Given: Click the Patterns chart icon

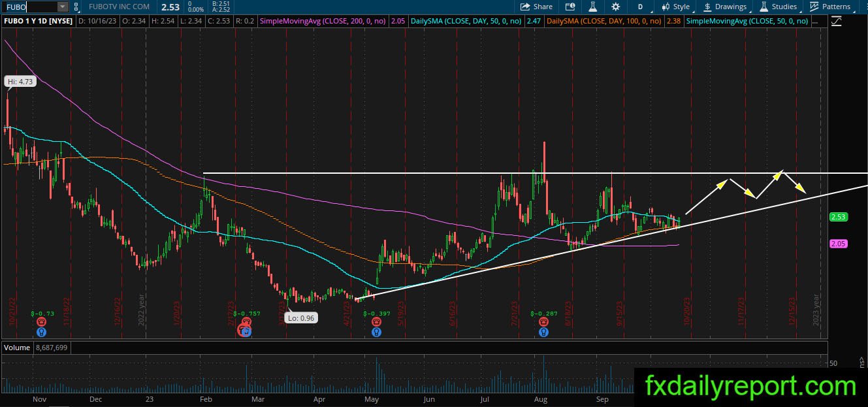Looking at the screenshot, I should (x=814, y=7).
